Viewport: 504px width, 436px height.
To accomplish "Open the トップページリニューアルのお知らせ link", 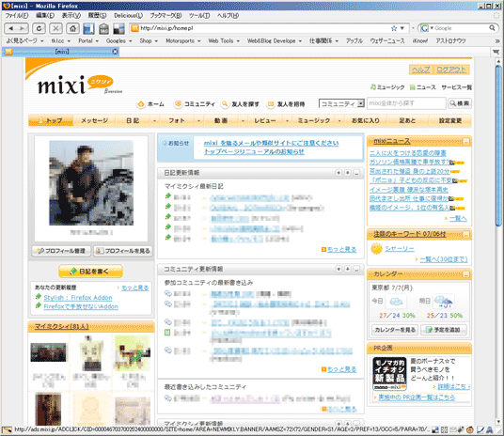I will point(254,151).
